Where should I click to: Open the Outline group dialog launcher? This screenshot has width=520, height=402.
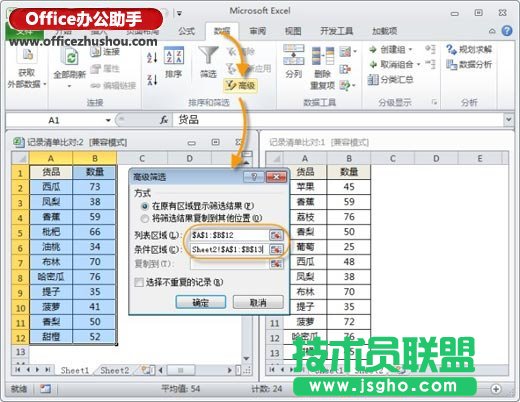pyautogui.click(x=434, y=102)
